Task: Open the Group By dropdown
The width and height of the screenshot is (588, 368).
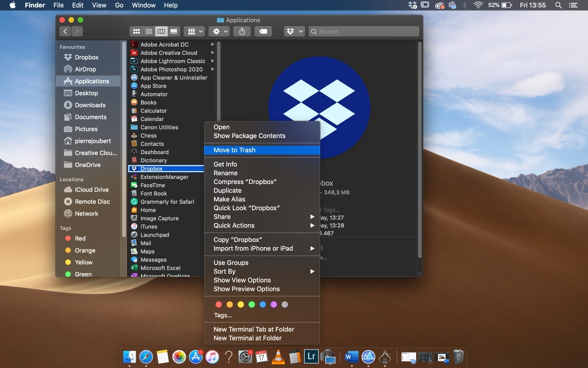Action: click(195, 31)
